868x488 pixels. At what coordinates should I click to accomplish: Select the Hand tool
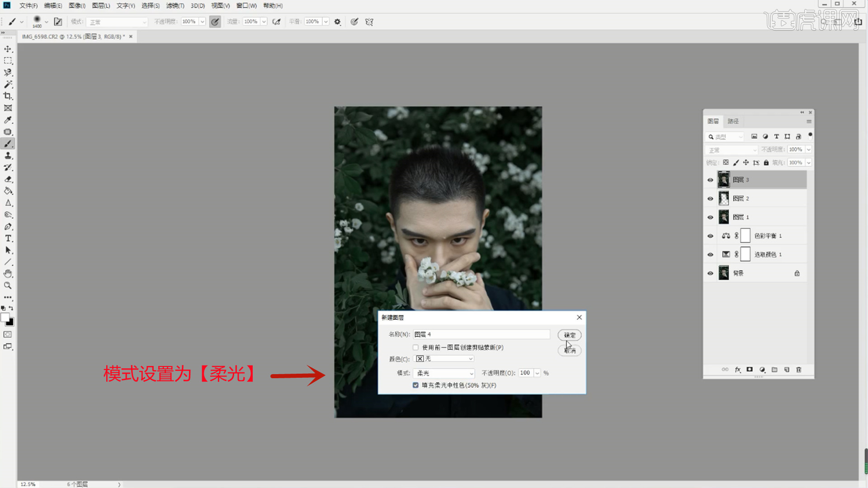pyautogui.click(x=8, y=274)
